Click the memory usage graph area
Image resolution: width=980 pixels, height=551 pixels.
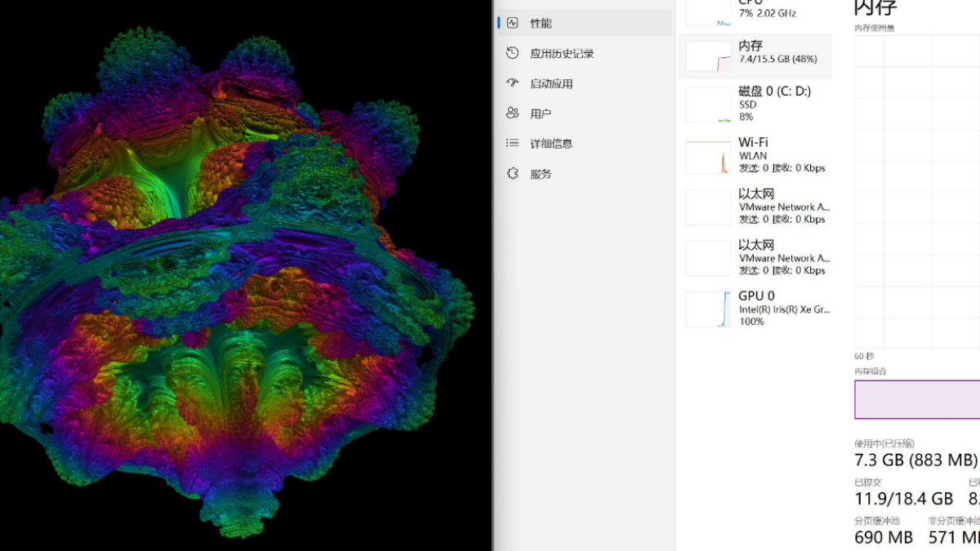pyautogui.click(x=917, y=192)
